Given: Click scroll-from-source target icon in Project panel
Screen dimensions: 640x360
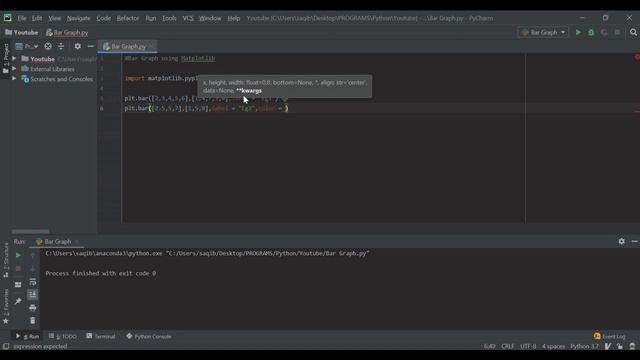Looking at the screenshot, I should click(x=48, y=46).
